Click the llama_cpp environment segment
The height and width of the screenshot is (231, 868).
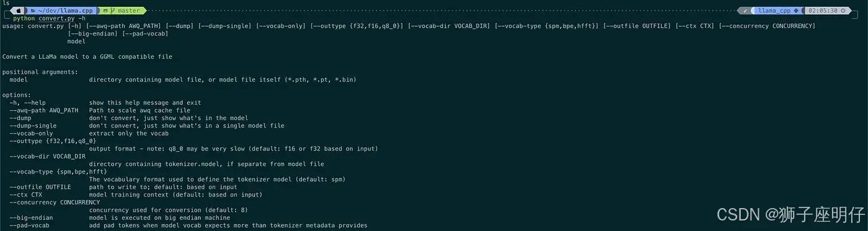pyautogui.click(x=775, y=11)
